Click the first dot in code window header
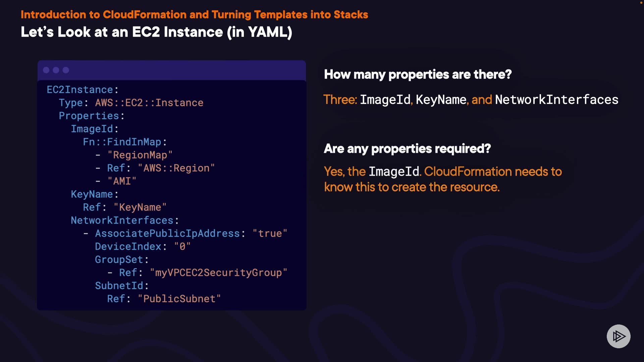 tap(46, 70)
